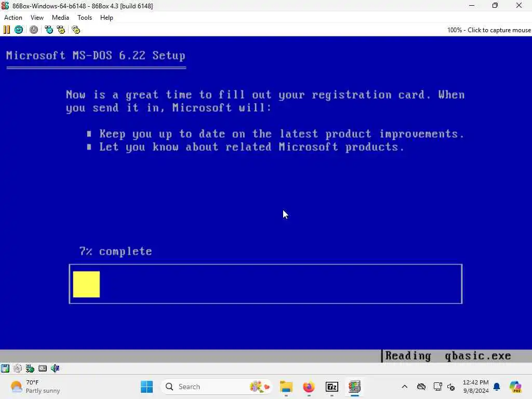Open Copilot preview from taskbar
Screen dimensions: 532x399
pos(515,387)
